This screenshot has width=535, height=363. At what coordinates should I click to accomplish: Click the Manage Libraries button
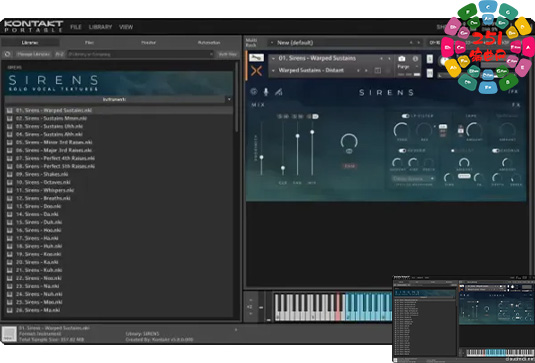pyautogui.click(x=33, y=54)
